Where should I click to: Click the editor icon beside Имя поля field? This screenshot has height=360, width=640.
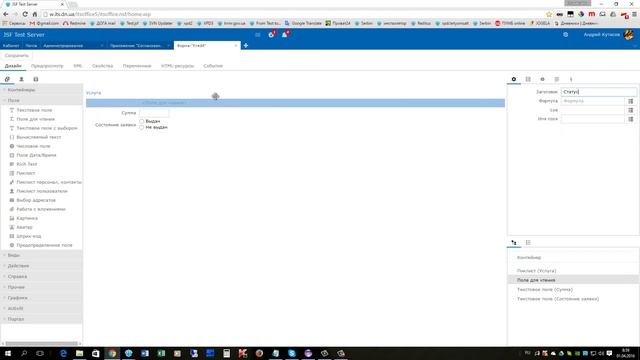point(631,119)
